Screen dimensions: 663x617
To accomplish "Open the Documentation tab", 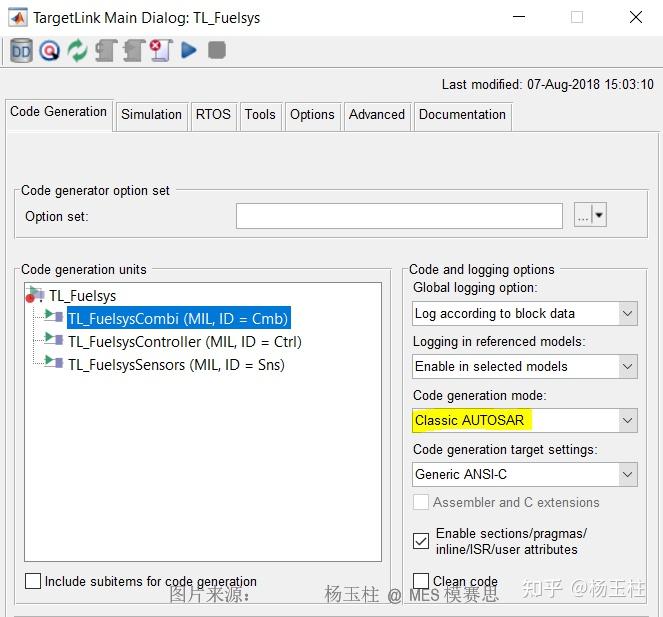I will click(462, 115).
